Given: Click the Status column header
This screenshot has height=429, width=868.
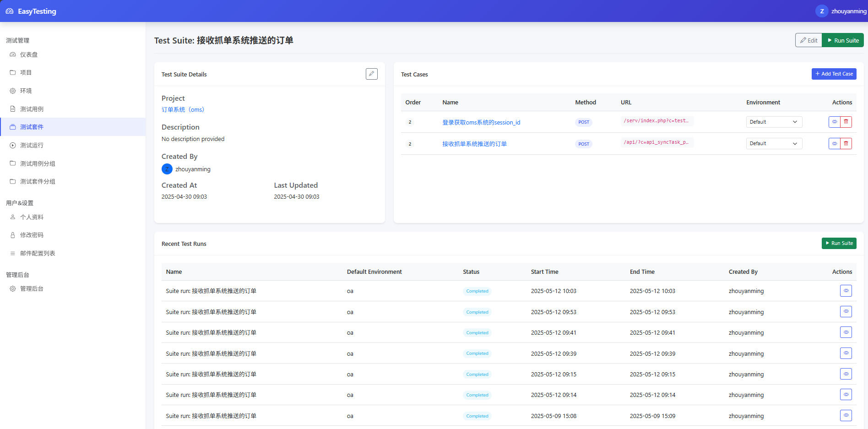Looking at the screenshot, I should click(471, 272).
